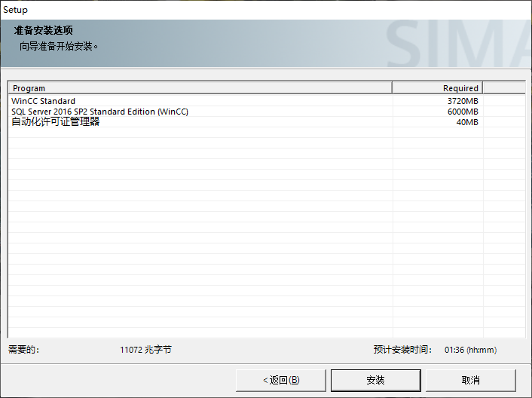The width and height of the screenshot is (532, 398).
Task: Cancel setup with the 取消 button
Action: [471, 380]
